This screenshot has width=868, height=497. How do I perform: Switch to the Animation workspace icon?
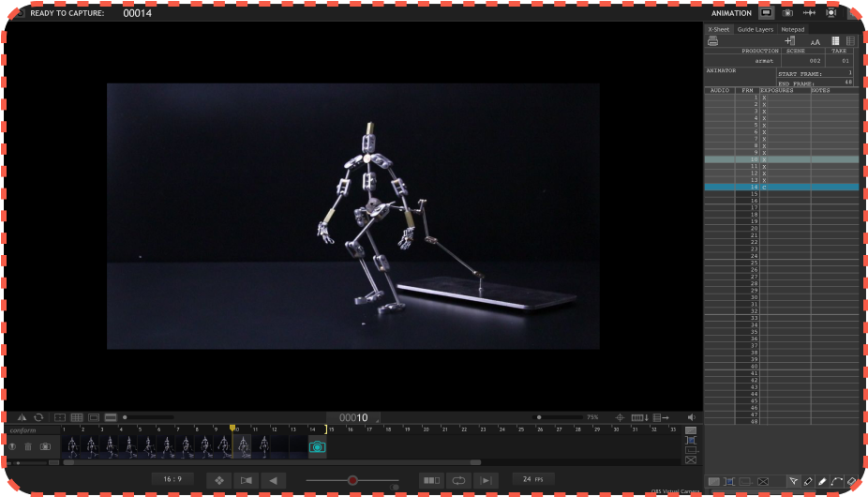click(x=766, y=13)
